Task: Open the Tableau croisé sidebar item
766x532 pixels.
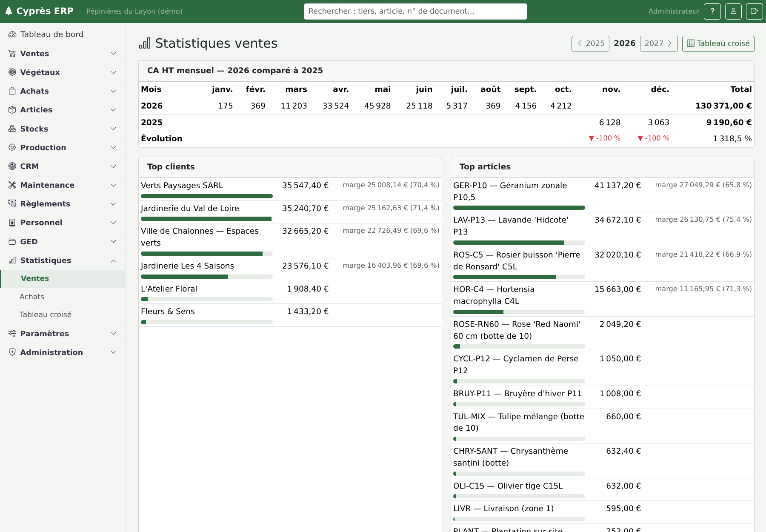Action: pos(46,315)
